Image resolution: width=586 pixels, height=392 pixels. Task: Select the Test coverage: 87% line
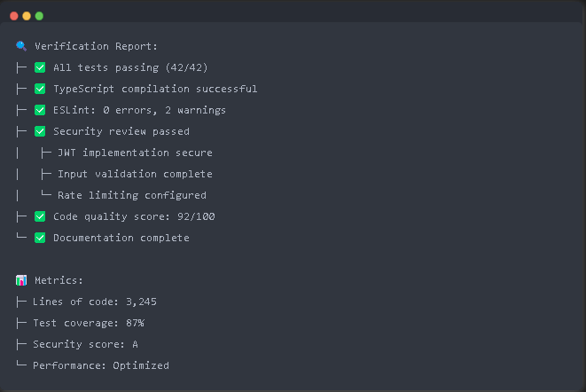pyautogui.click(x=89, y=323)
